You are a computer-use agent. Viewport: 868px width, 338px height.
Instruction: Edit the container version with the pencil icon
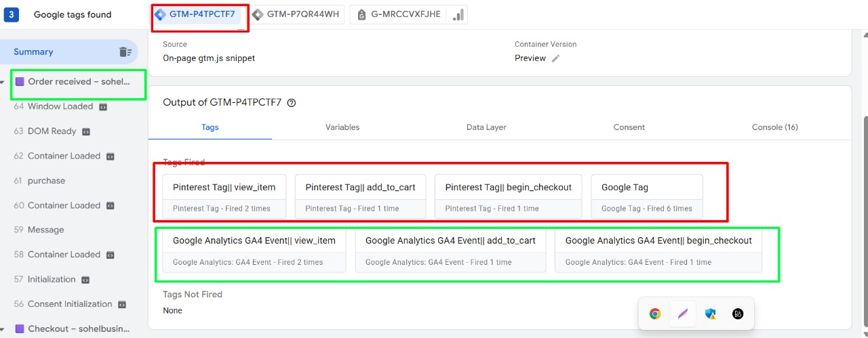coord(556,58)
